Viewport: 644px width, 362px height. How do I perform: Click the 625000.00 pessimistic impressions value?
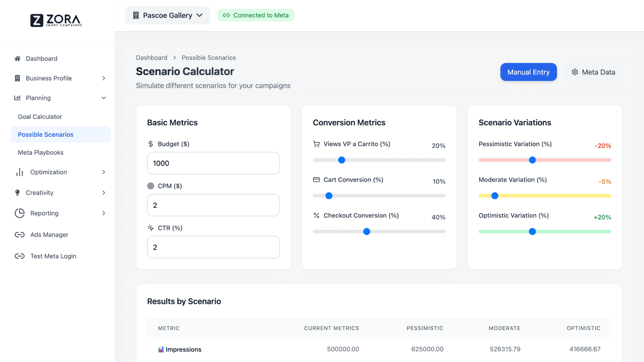[x=427, y=349]
